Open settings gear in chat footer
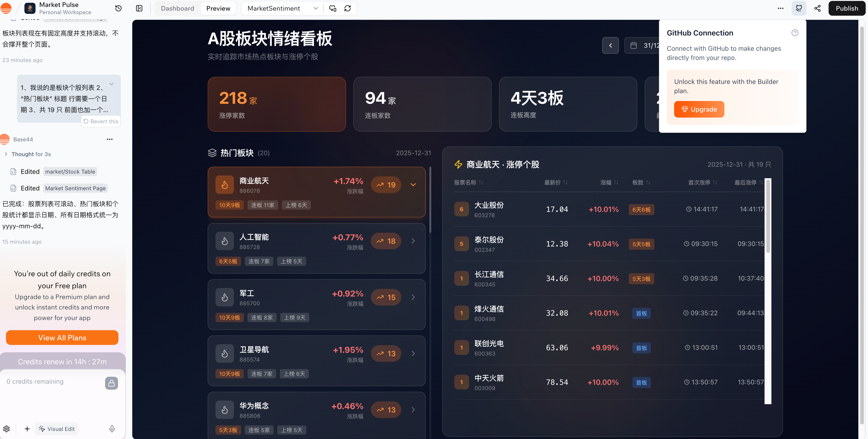The height and width of the screenshot is (439, 868). tap(7, 429)
